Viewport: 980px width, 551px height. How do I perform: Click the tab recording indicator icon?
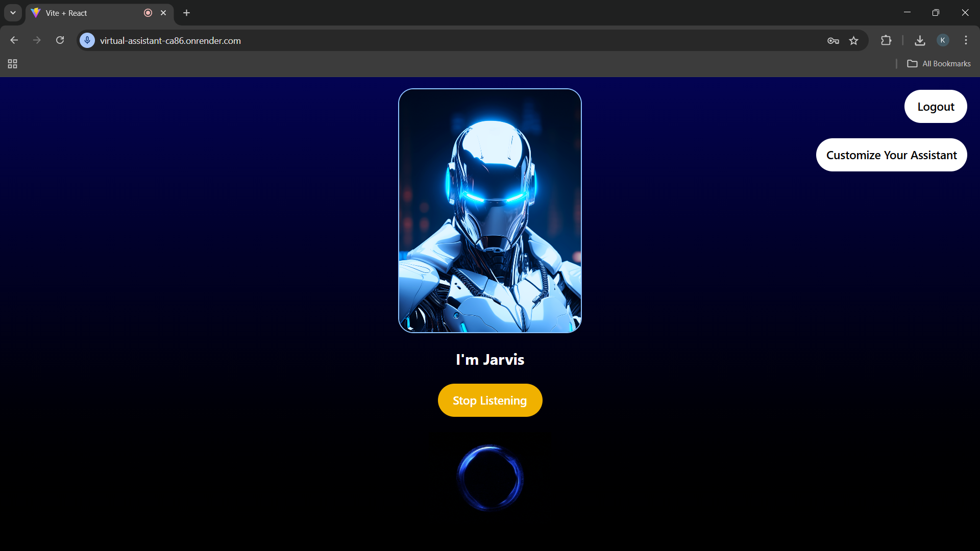point(148,13)
